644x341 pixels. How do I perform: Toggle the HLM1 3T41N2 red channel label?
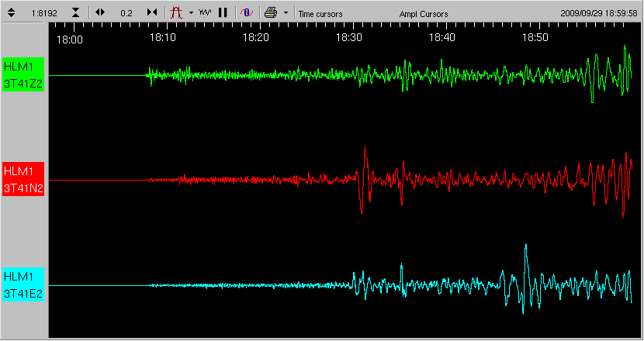pyautogui.click(x=23, y=180)
